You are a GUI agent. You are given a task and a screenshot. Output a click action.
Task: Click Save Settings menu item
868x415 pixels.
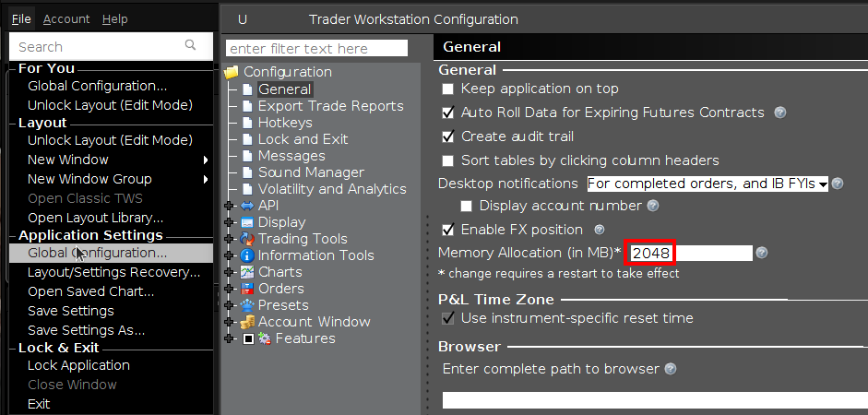[112, 311]
